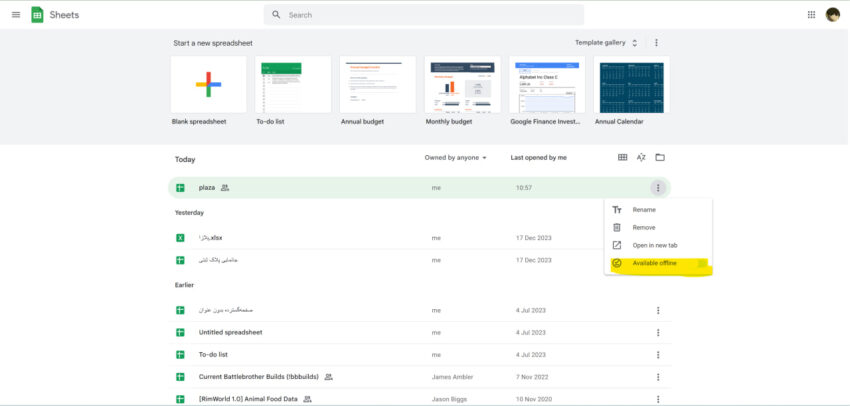Open Current Battlebrother Builds (!bbbuilds)
This screenshot has width=850, height=406.
420,377
